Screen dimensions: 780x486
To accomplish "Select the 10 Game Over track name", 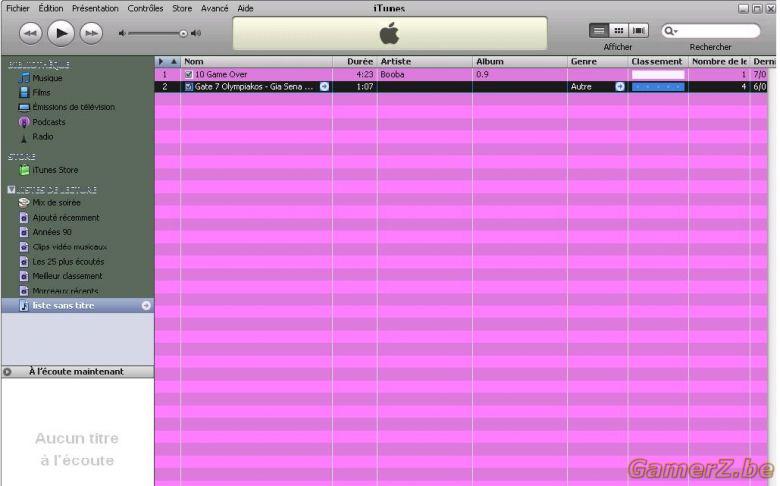I will pyautogui.click(x=221, y=75).
